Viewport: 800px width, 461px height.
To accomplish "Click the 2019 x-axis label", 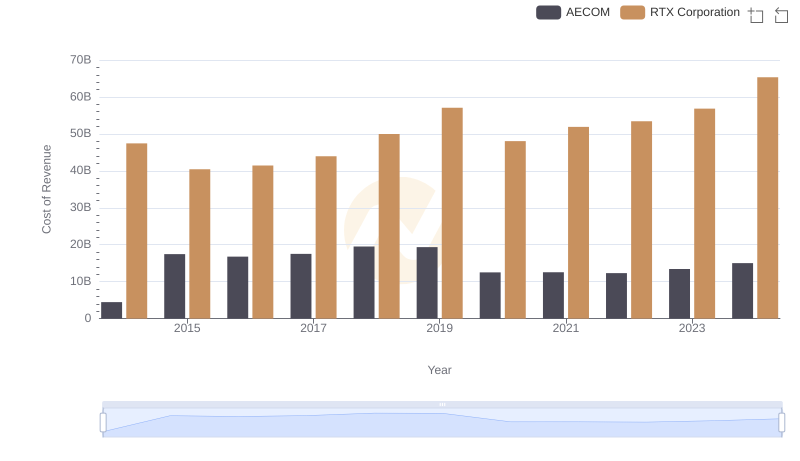I will pyautogui.click(x=439, y=328).
